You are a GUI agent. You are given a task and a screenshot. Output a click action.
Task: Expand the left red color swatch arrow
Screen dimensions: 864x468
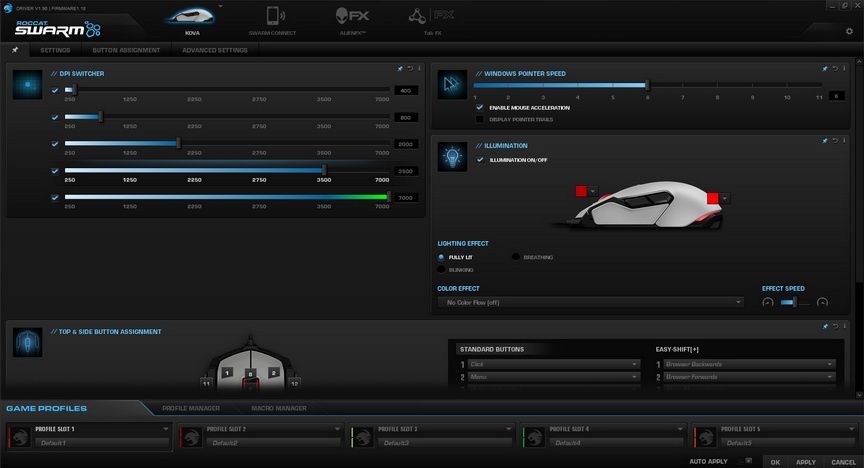point(593,191)
